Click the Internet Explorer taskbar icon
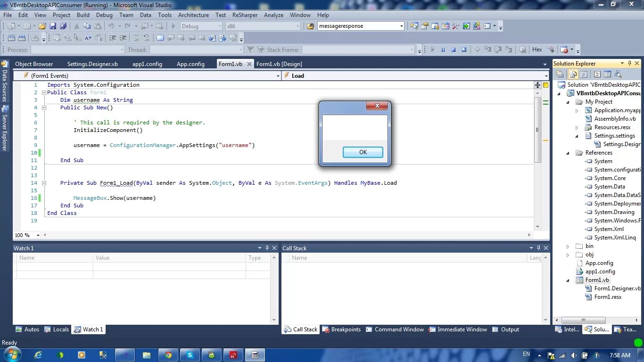The height and width of the screenshot is (362, 644). (38, 355)
